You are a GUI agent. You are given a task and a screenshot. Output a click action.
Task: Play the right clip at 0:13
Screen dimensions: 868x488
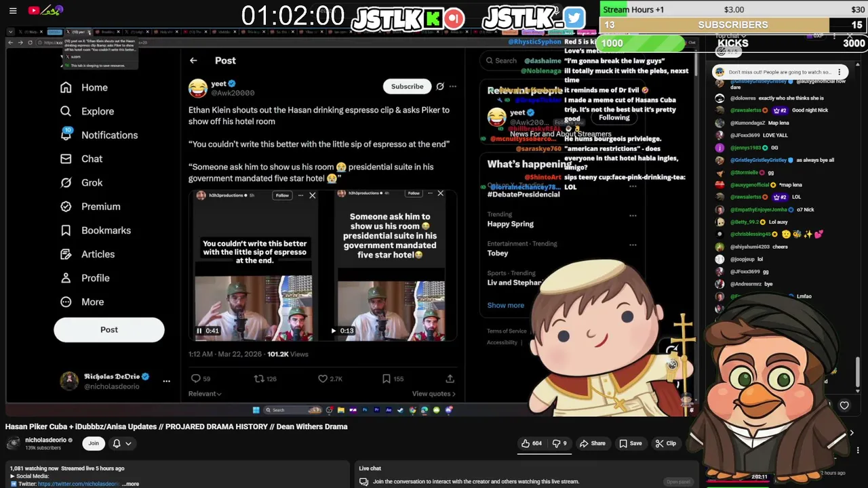(333, 331)
